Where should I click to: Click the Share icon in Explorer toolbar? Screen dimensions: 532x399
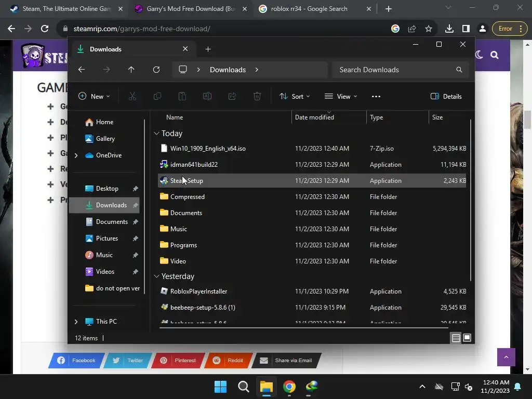tap(232, 96)
